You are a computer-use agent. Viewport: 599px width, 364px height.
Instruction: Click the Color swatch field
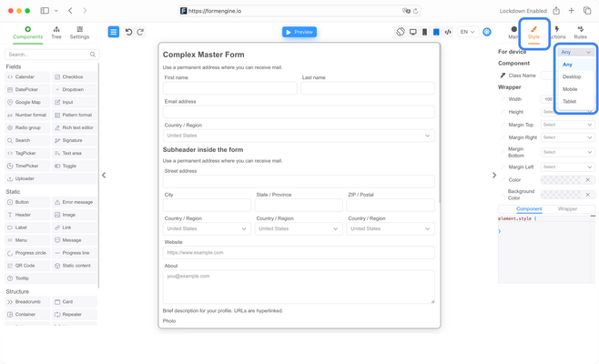click(562, 180)
